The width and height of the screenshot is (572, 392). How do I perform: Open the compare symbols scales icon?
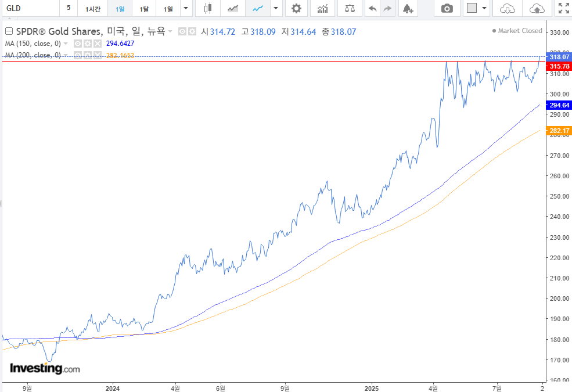point(350,8)
